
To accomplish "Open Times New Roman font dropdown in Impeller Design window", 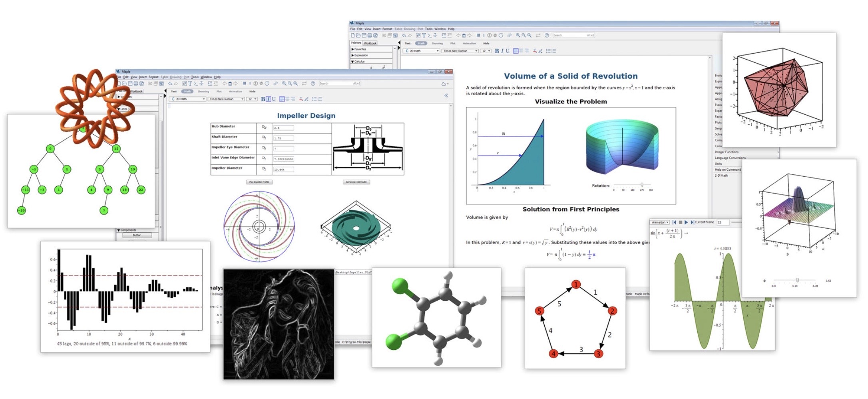I will [226, 99].
